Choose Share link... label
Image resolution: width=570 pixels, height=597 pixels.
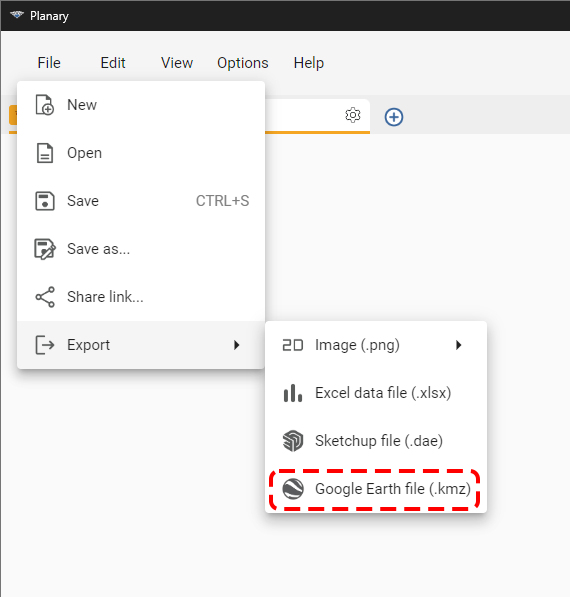[105, 297]
